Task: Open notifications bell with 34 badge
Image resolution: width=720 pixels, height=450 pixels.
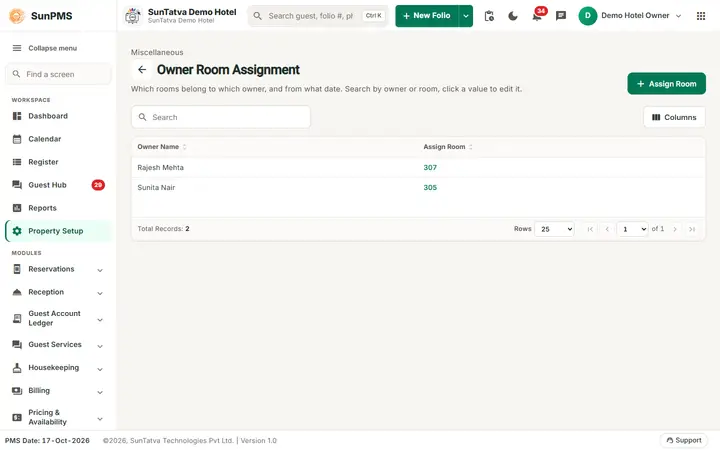Action: pyautogui.click(x=537, y=15)
